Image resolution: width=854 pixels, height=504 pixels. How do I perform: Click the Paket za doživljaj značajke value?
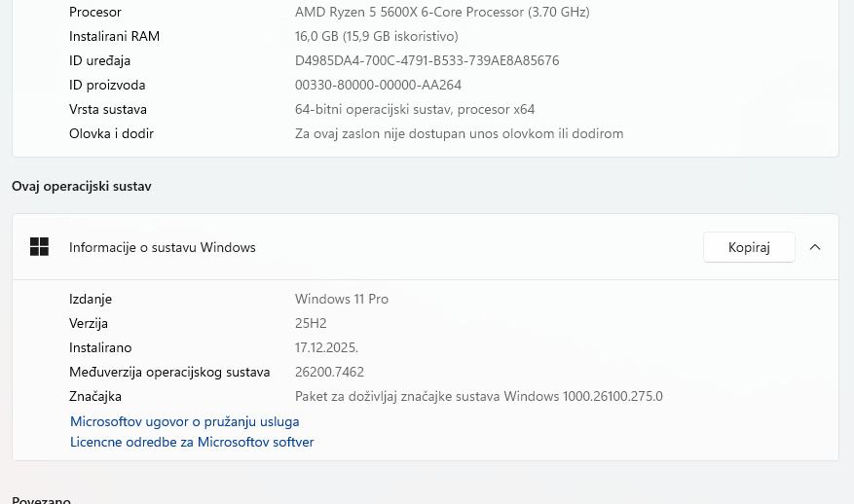click(x=478, y=396)
